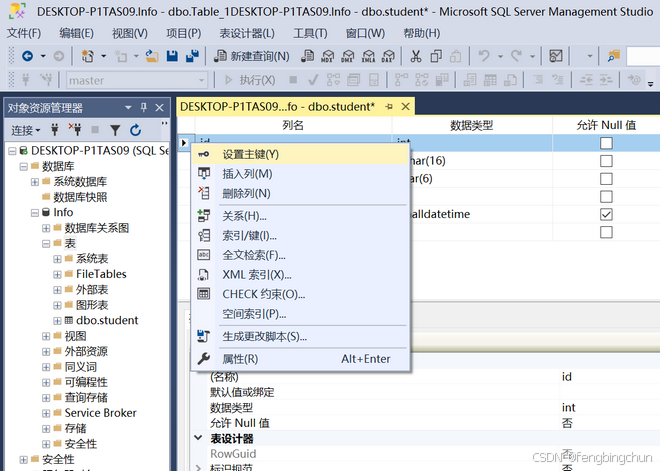Click the connect plug icon in Object Explorer
Image resolution: width=660 pixels, height=471 pixels.
[54, 130]
